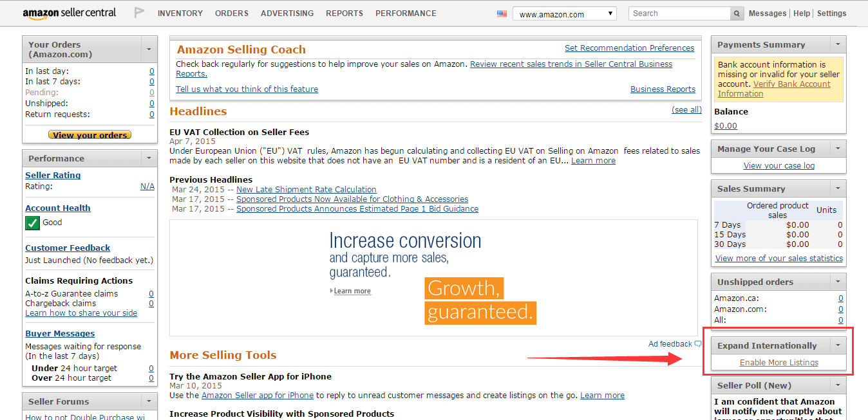Screen dimensions: 868x420
Task: Select the ADVERTISING menu item
Action: pos(287,13)
